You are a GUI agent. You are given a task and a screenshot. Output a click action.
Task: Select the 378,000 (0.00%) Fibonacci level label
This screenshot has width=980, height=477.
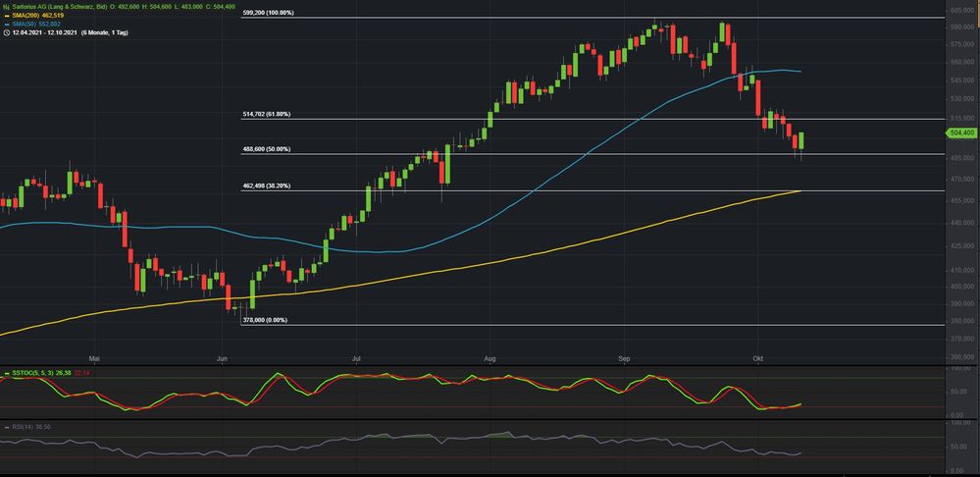click(264, 320)
